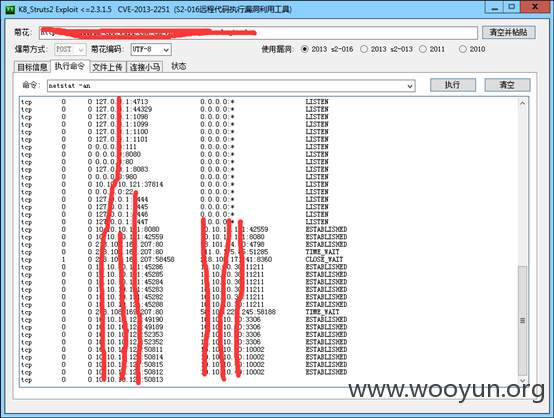The height and width of the screenshot is (418, 554).
Task: Select the 2013 s2-016 radio button
Action: [x=305, y=49]
